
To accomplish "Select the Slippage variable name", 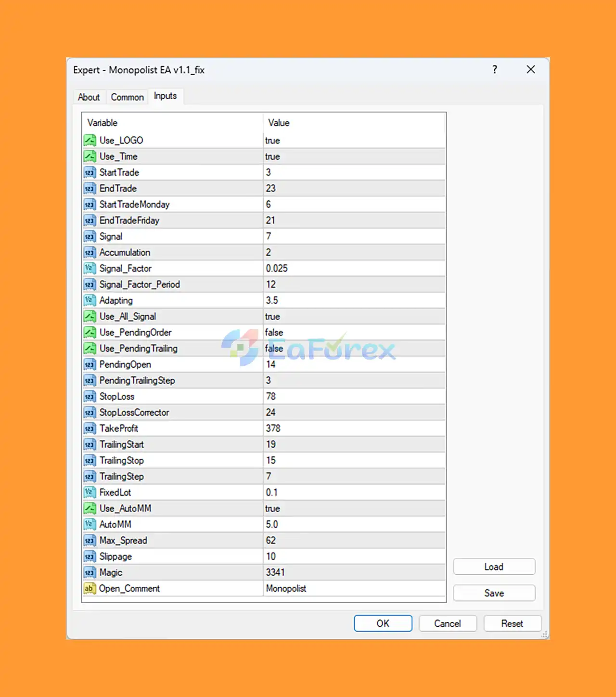I will [115, 556].
